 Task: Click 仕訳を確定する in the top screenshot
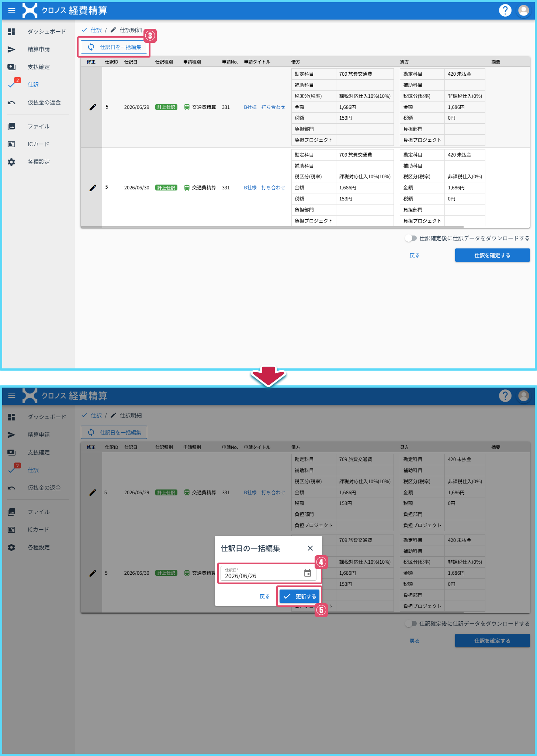click(492, 255)
